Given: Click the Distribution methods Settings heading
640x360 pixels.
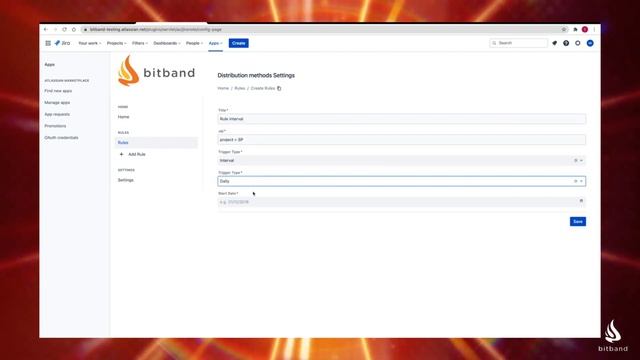Looking at the screenshot, I should point(256,76).
